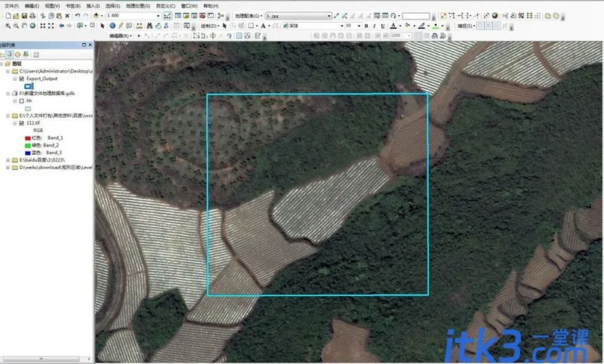Image resolution: width=604 pixels, height=364 pixels.
Task: Expand the D:\weitu\download folder node
Action: pyautogui.click(x=8, y=168)
